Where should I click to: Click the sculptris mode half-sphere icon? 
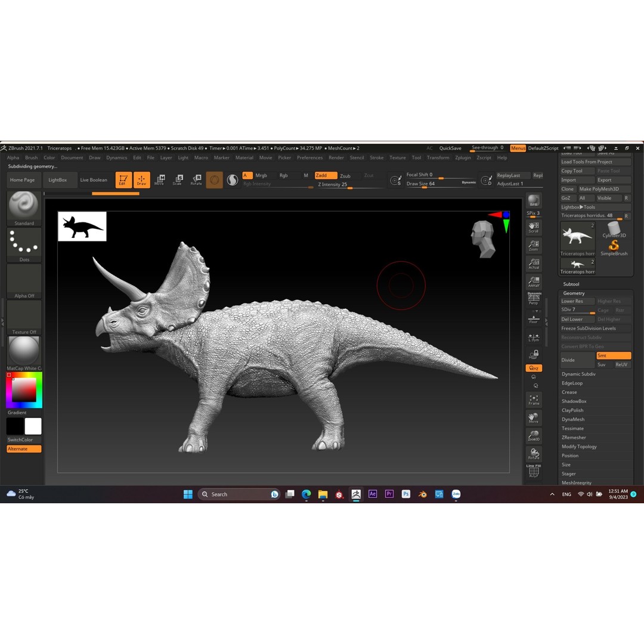point(233,180)
